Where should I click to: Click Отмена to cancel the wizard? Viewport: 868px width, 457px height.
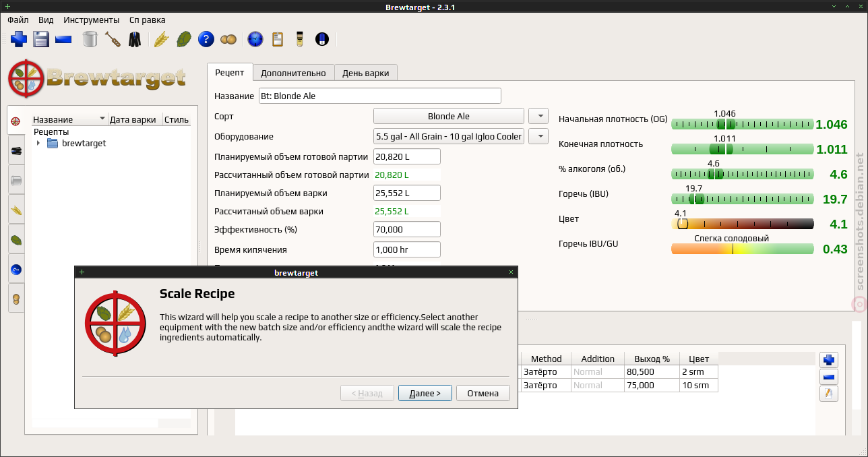pos(483,393)
